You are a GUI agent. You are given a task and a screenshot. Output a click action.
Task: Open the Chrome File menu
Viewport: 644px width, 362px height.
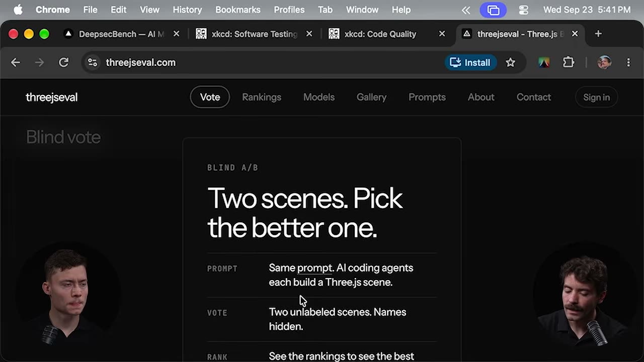[90, 10]
